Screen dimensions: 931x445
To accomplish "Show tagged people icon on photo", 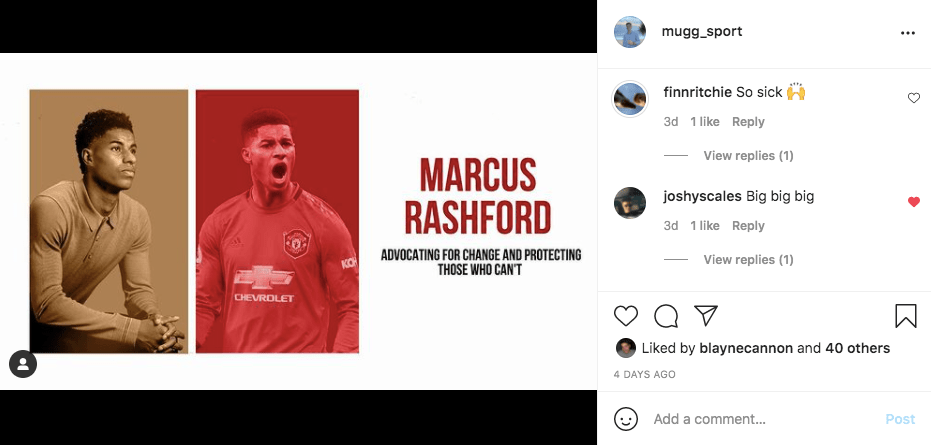I will click(23, 364).
